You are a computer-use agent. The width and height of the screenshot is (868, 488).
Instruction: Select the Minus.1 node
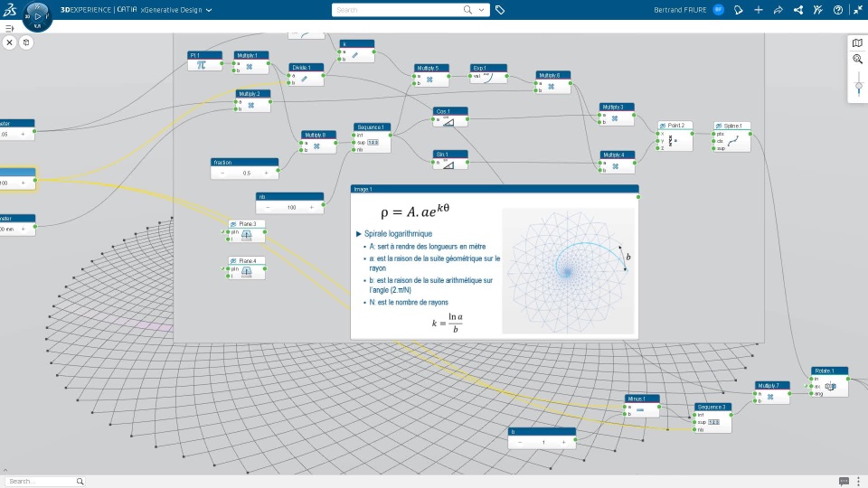click(x=642, y=406)
